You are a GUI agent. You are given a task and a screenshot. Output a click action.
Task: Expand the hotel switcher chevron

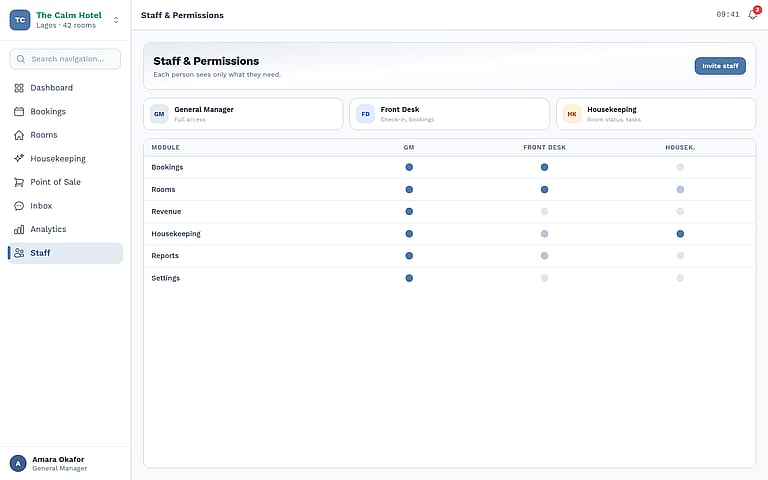pyautogui.click(x=116, y=20)
